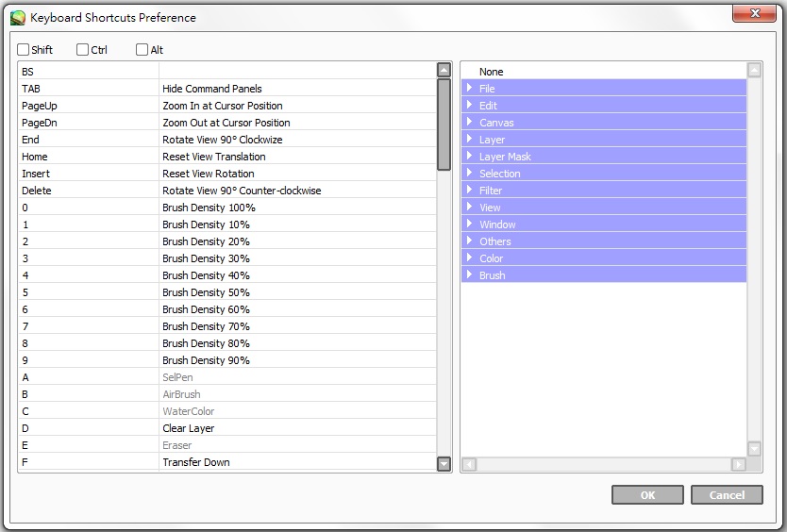Viewport: 787px width, 532px height.
Task: Expand the Others category arrow
Action: (x=469, y=241)
